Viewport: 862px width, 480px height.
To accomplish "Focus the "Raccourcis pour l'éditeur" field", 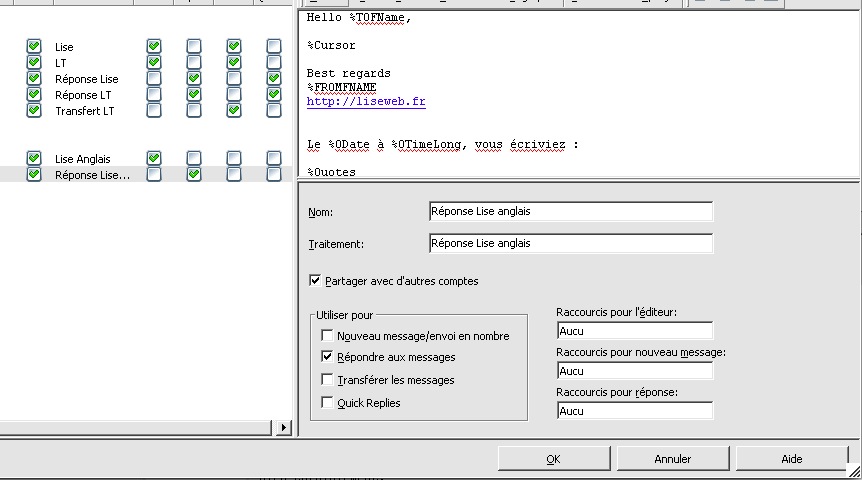I will tap(633, 330).
